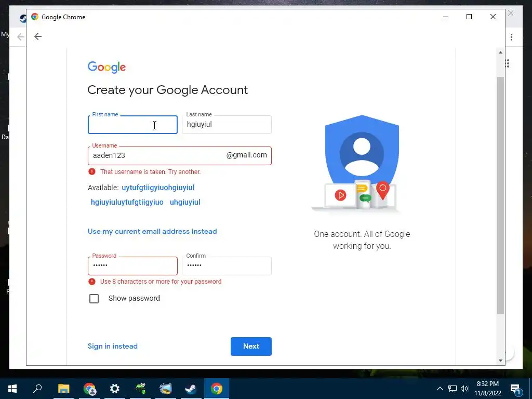Open Settings from the taskbar gear
The height and width of the screenshot is (399, 532).
[115, 389]
